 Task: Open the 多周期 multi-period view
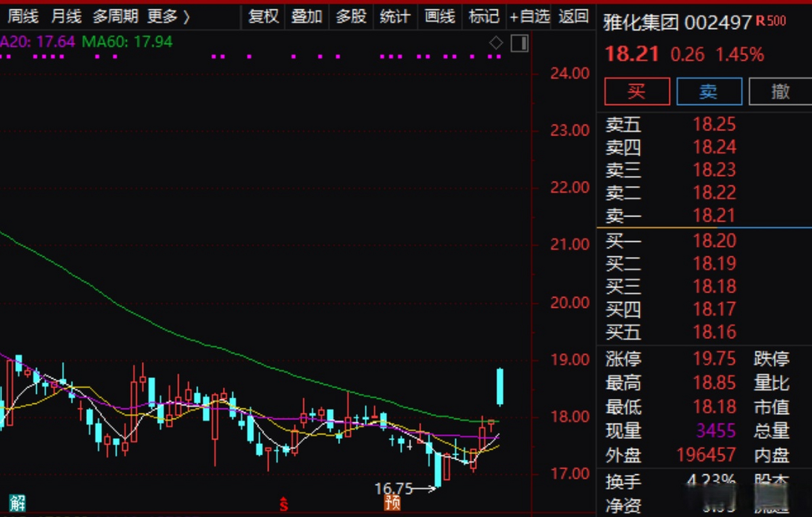click(115, 17)
